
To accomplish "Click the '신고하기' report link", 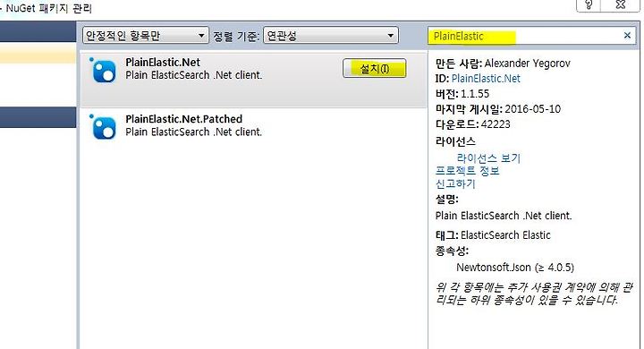I will [x=455, y=183].
